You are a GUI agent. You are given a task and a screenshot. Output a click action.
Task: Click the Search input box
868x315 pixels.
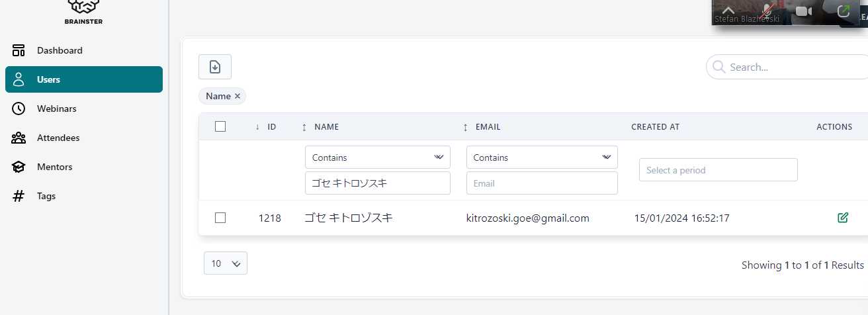pyautogui.click(x=794, y=67)
